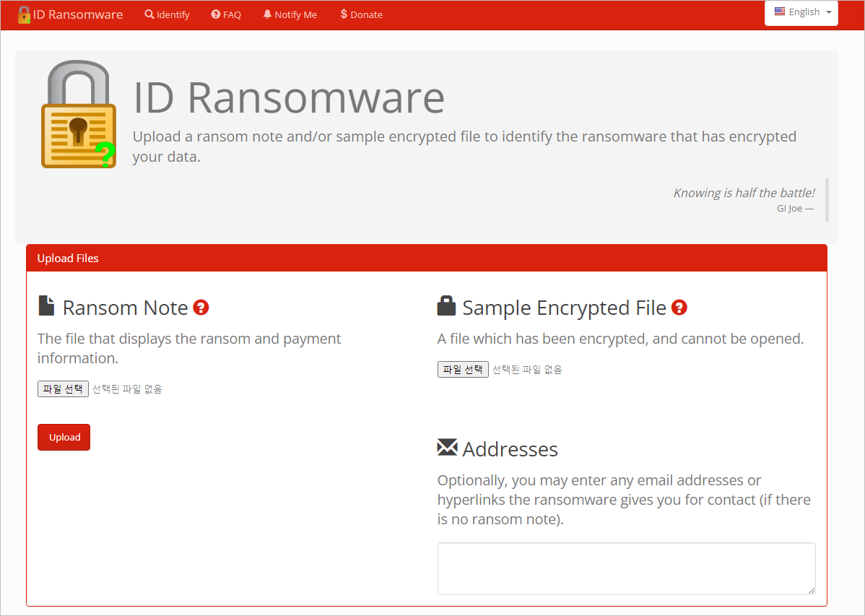Click the red Upload button

point(64,437)
